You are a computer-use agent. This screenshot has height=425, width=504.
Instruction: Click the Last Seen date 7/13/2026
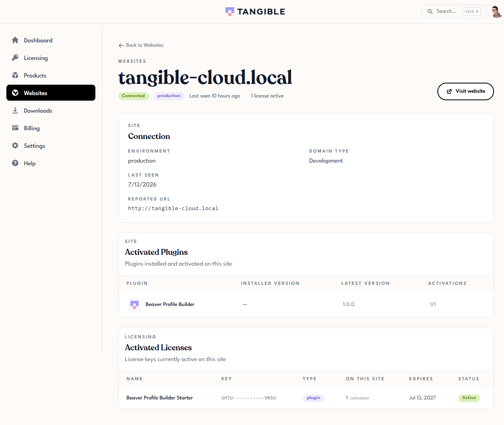[142, 185]
